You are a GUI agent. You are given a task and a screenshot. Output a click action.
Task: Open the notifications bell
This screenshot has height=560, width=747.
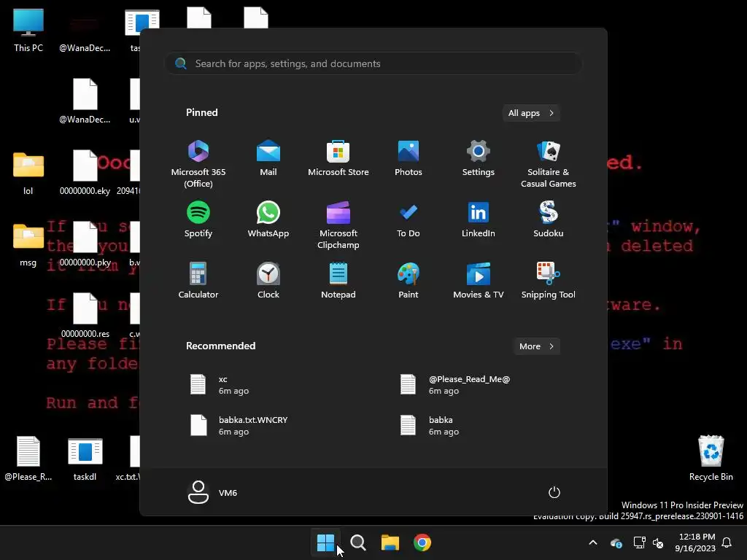[727, 542]
